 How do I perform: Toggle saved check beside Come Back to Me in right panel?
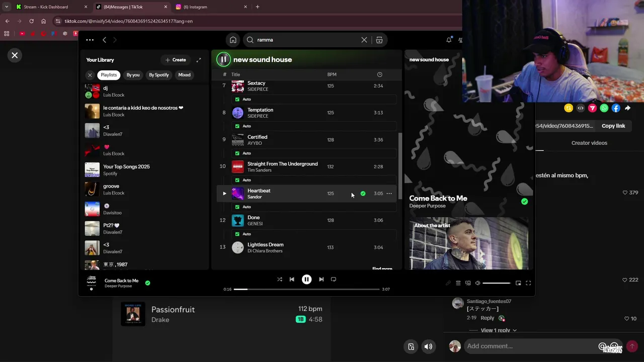(524, 201)
